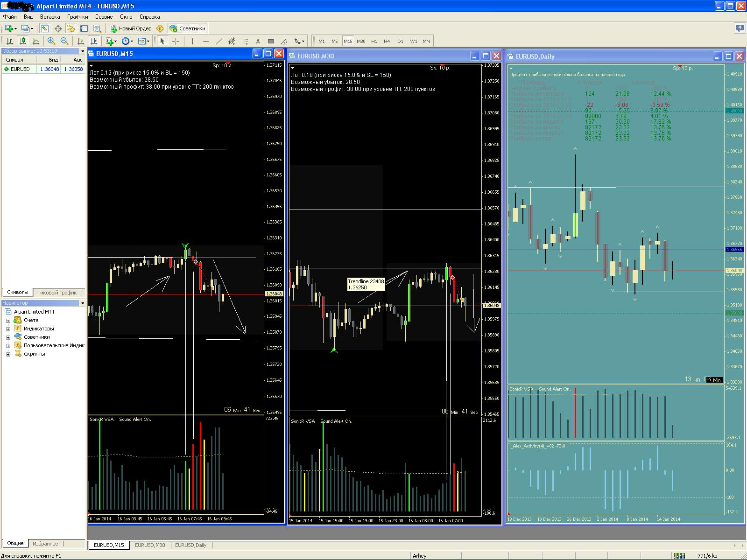Show the Data Window via its toolbar icon

point(58,28)
